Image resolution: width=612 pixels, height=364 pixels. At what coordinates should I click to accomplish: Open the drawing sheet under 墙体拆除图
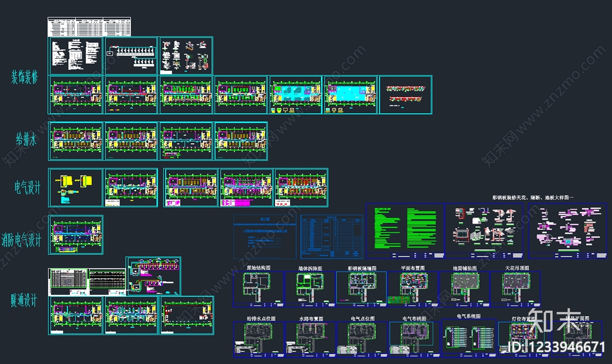pos(310,289)
